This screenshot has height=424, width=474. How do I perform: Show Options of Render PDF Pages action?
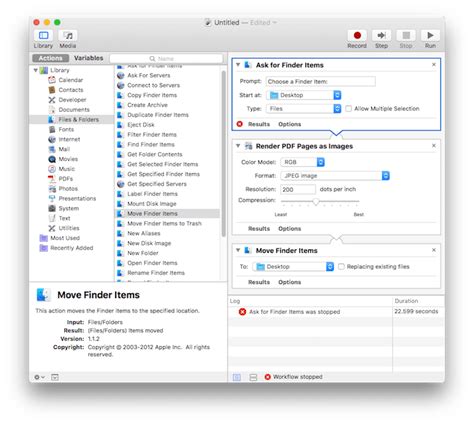(x=290, y=229)
